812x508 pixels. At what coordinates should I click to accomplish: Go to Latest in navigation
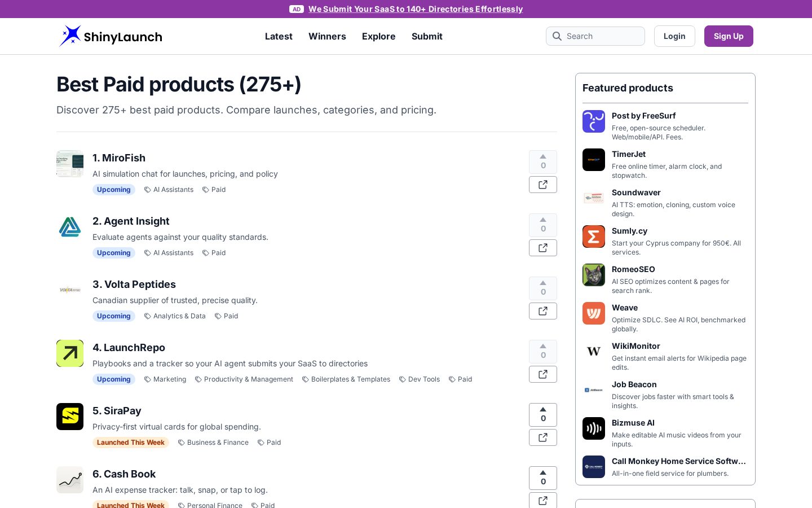[279, 36]
